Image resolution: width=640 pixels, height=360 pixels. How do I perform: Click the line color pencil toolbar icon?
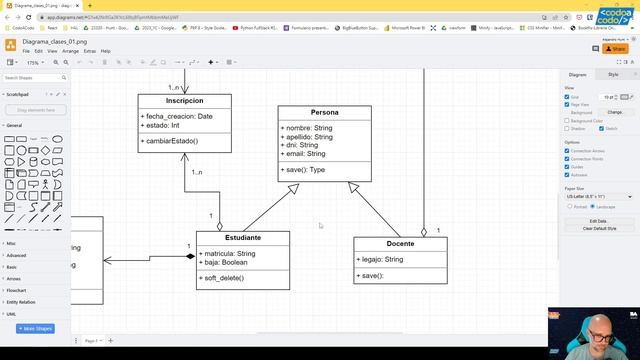(x=153, y=62)
